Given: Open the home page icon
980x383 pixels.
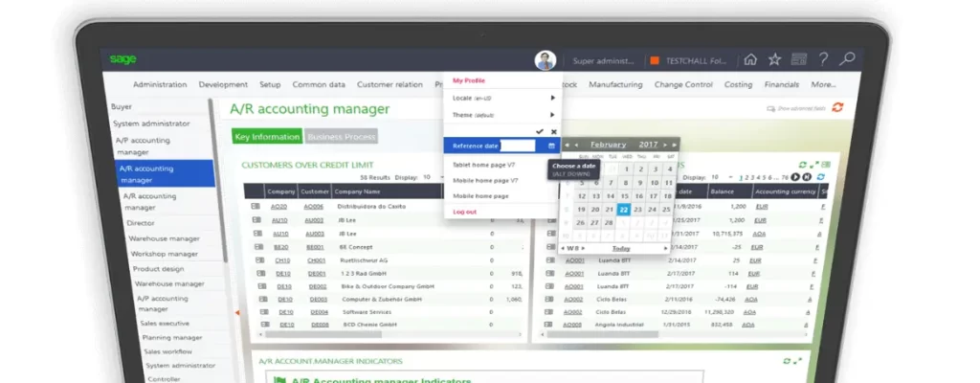Looking at the screenshot, I should tap(750, 60).
